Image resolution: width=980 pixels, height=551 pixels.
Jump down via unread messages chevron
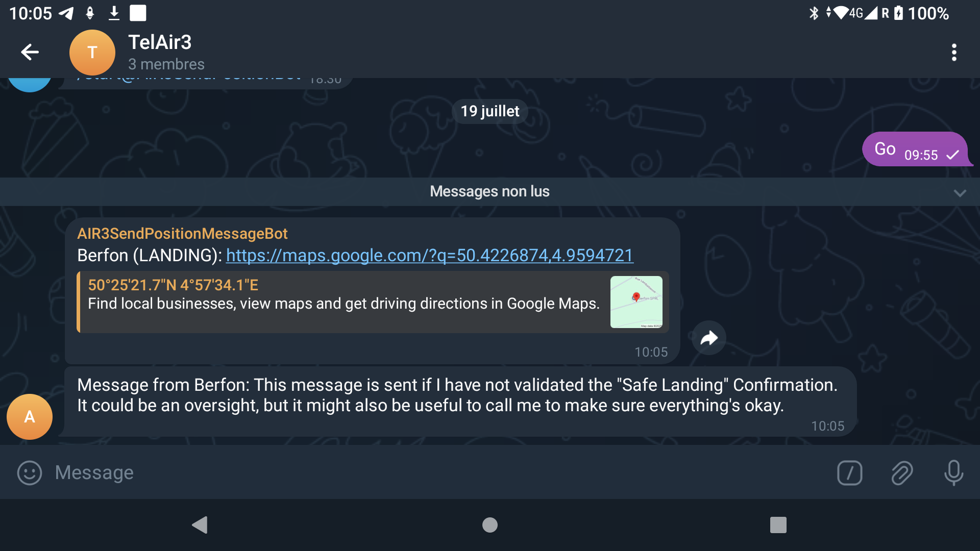click(x=960, y=192)
